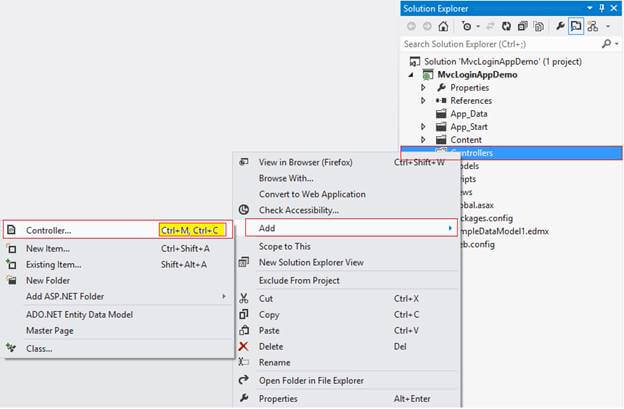This screenshot has height=409, width=624.
Task: Select the App_Data folder
Action: click(x=469, y=114)
